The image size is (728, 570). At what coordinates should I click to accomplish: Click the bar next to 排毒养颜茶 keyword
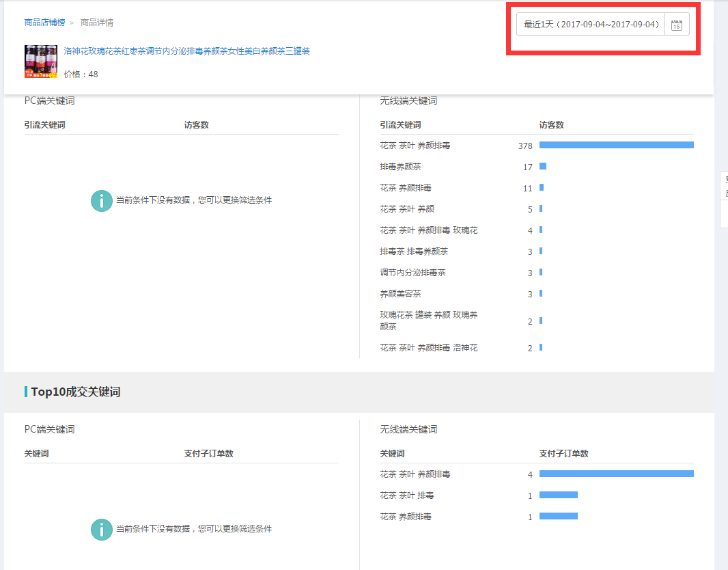[x=543, y=167]
